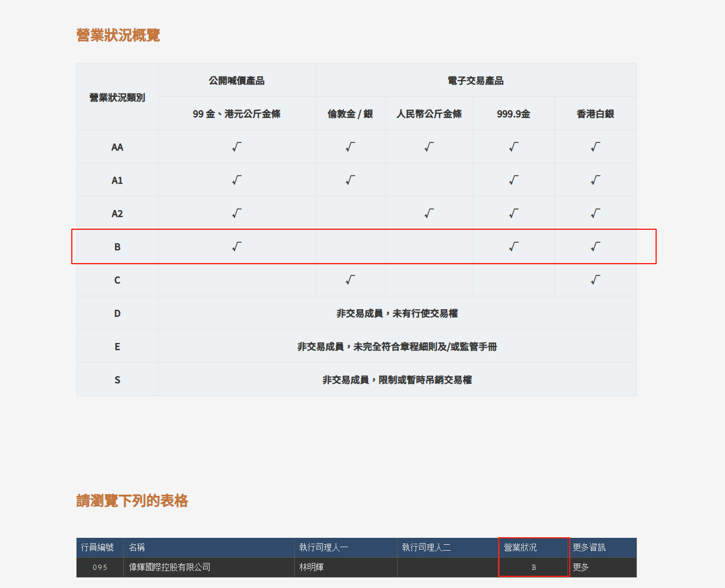The height and width of the screenshot is (588, 725).
Task: Open the 更多 link for member 095
Action: click(581, 567)
